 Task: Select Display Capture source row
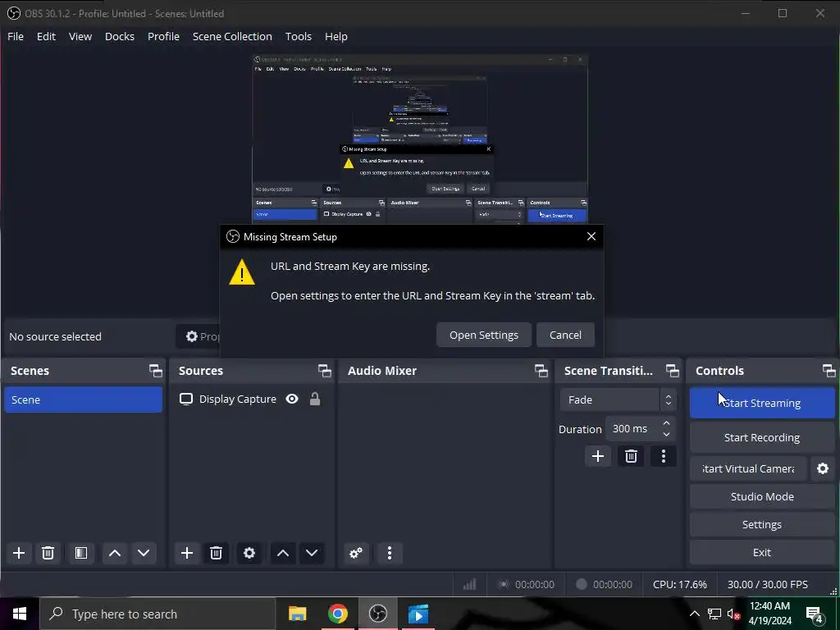tap(252, 399)
